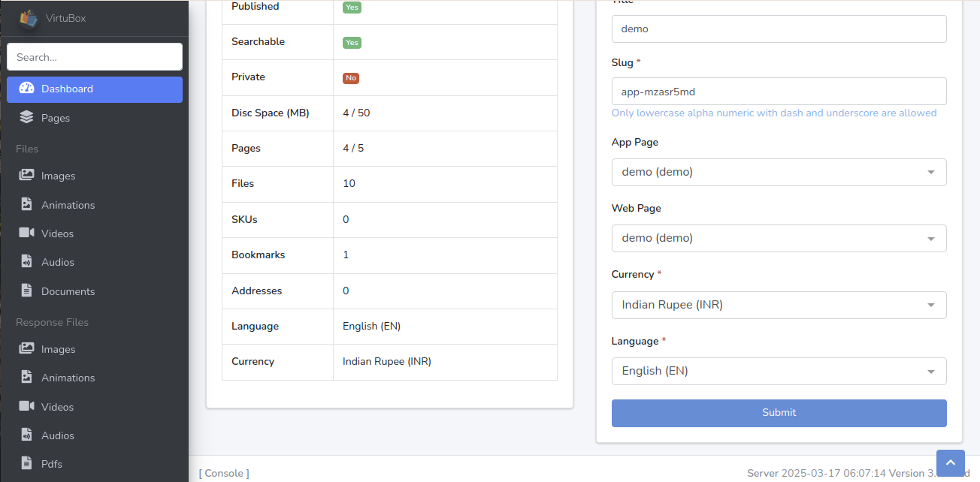Go to Response Files Videos
This screenshot has width=980, height=482.
tap(57, 407)
